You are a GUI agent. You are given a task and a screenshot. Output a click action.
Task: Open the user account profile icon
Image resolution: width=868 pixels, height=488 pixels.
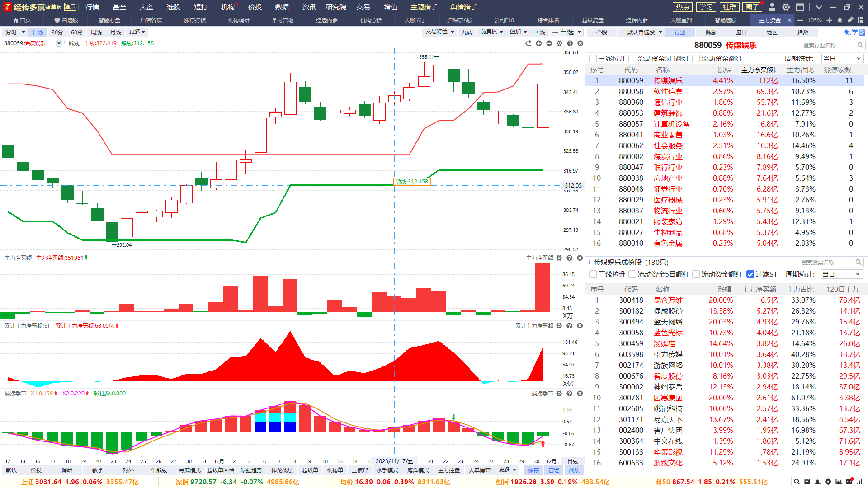[772, 7]
